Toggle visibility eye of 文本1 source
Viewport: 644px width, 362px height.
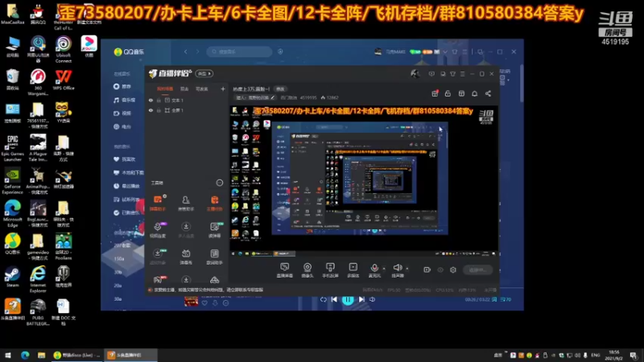click(x=151, y=100)
